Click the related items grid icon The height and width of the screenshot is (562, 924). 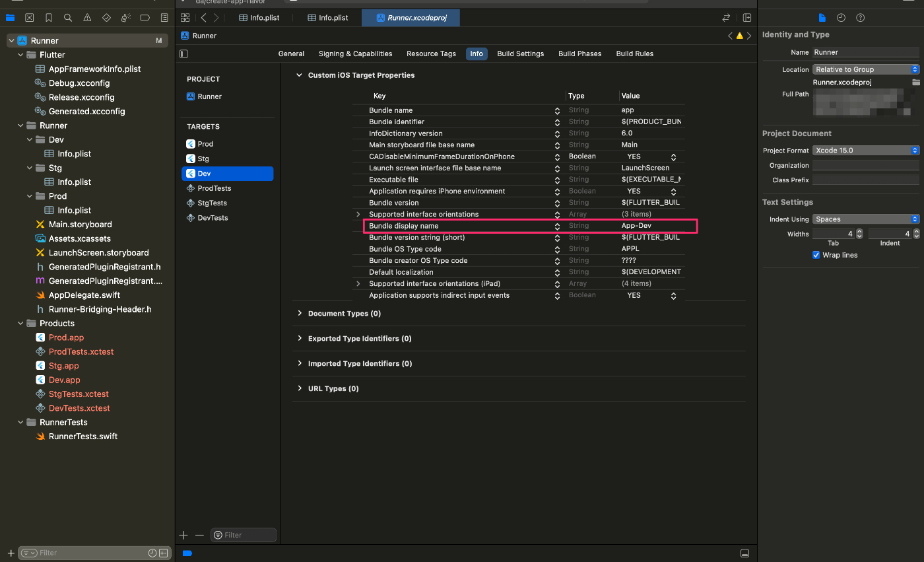tap(185, 18)
